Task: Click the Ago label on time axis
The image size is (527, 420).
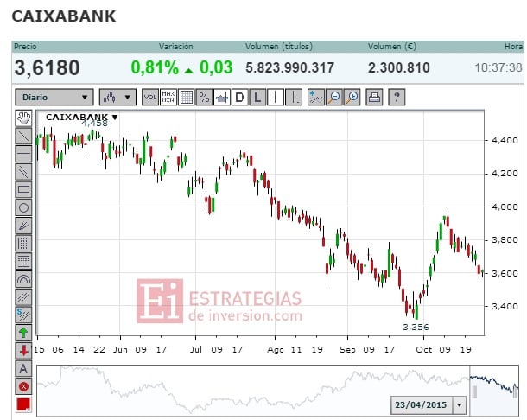Action: point(276,350)
